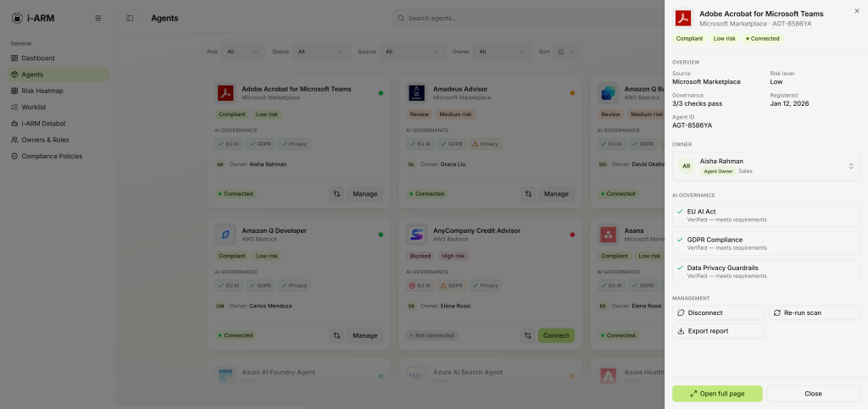Click the sync icon on Adobe Acrobat card
This screenshot has width=868, height=409.
tap(337, 194)
